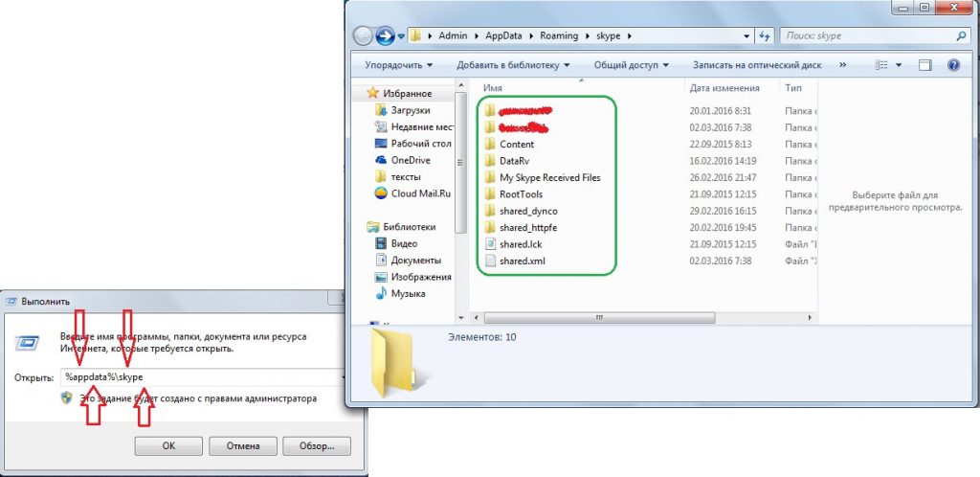This screenshot has height=477, width=980.
Task: Select the My Skype Received Files folder
Action: (549, 177)
